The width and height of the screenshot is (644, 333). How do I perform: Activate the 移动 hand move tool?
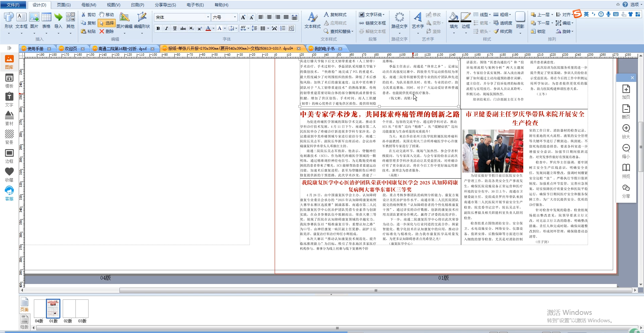[107, 15]
